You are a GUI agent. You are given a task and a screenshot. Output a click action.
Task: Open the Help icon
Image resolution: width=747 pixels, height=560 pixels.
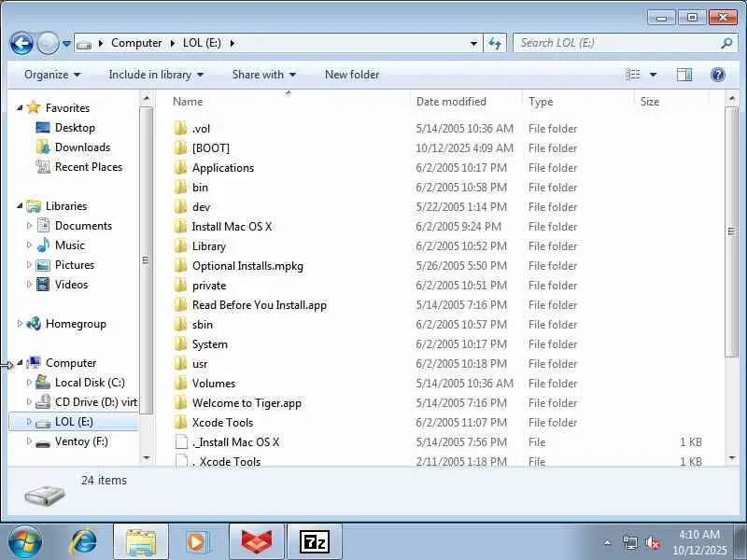[x=717, y=75]
